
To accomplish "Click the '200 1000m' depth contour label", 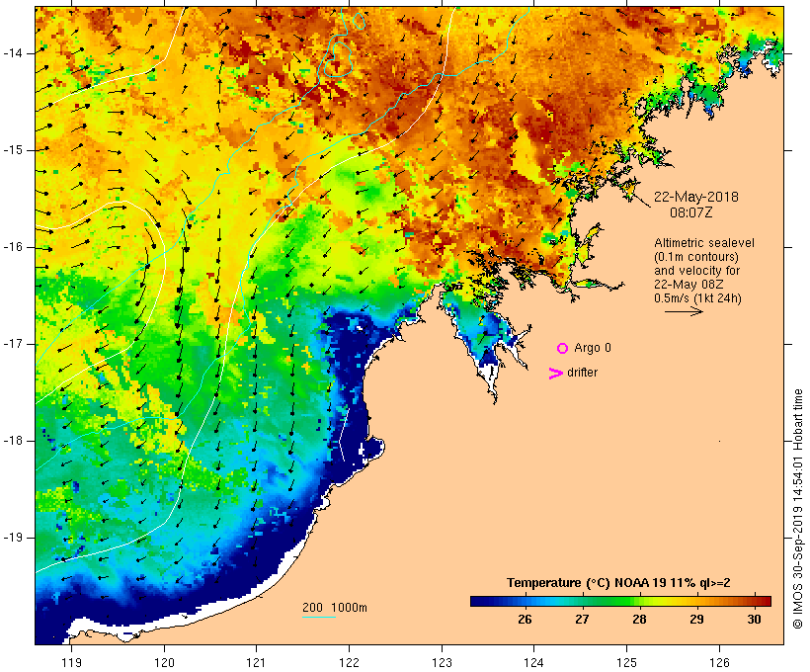I will [335, 608].
